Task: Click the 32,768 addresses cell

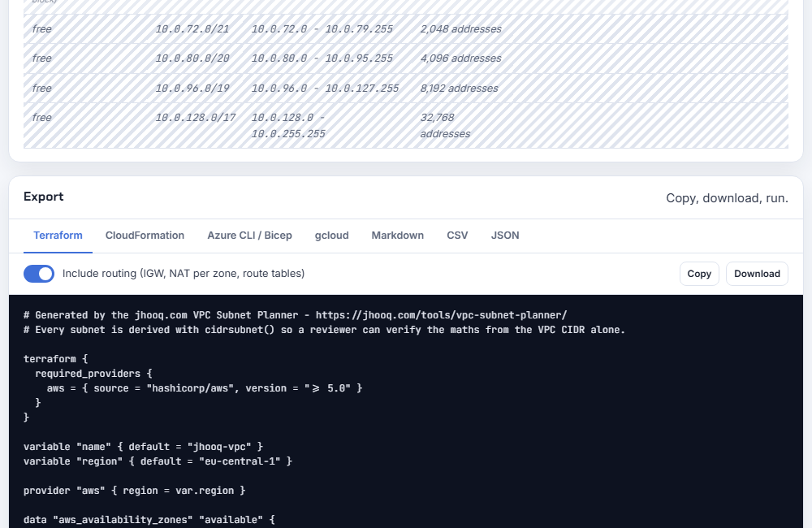Action: tap(445, 125)
